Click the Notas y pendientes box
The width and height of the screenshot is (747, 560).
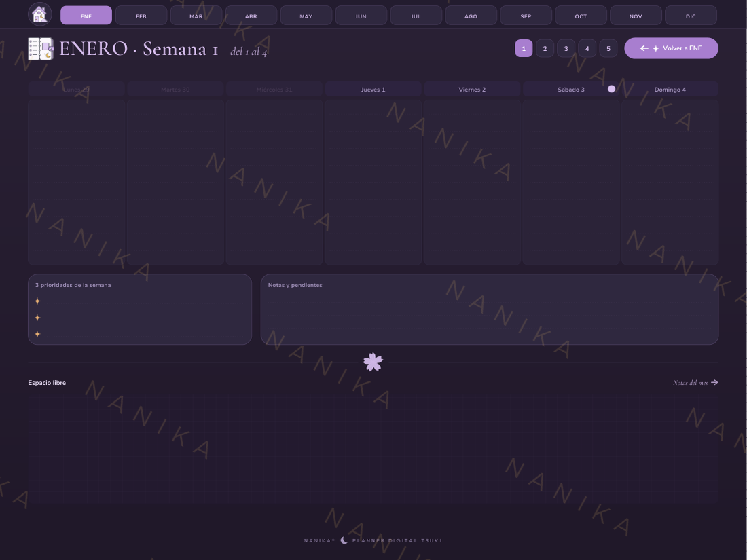coord(489,309)
